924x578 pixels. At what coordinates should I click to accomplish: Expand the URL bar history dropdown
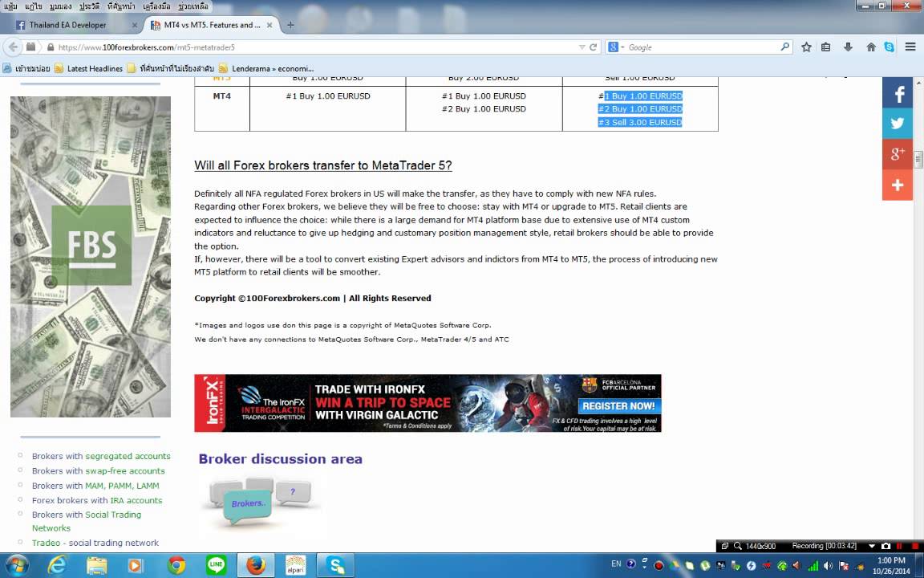coord(582,47)
